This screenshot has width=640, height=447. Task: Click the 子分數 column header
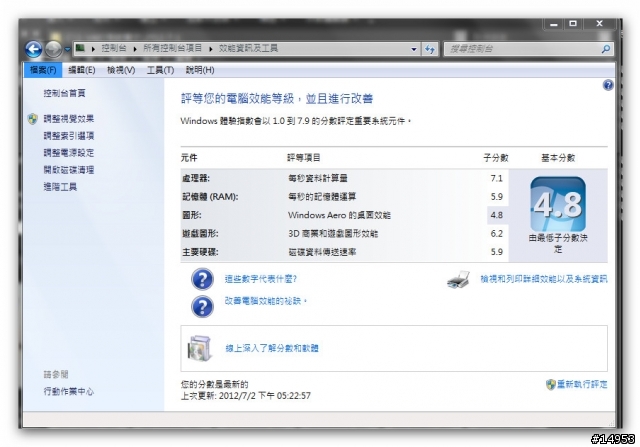tap(496, 158)
